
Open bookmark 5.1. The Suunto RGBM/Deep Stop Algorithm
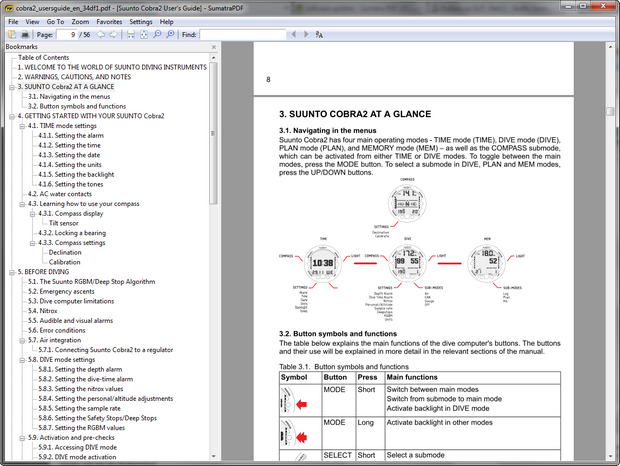point(92,282)
